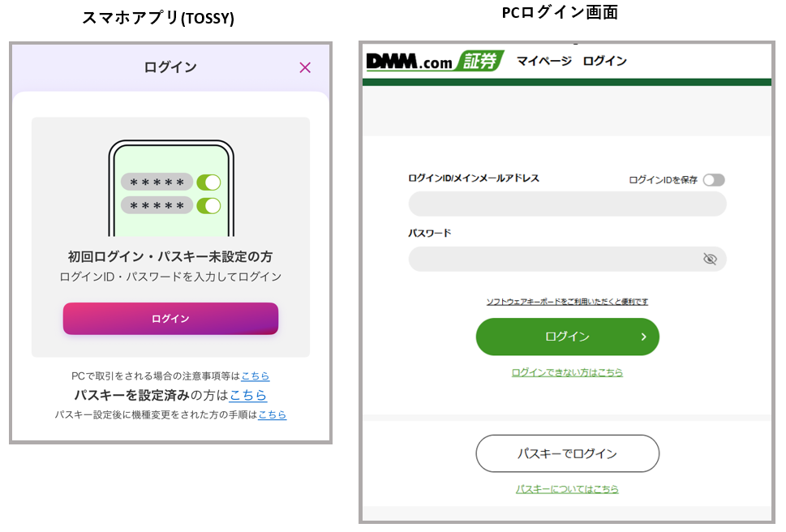786x532 pixels.
Task: Toggle password visibility eye icon
Action: click(710, 259)
